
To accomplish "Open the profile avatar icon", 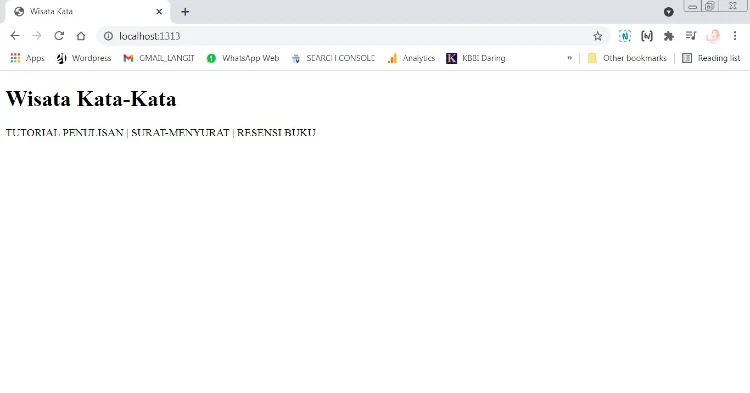I will click(x=713, y=36).
